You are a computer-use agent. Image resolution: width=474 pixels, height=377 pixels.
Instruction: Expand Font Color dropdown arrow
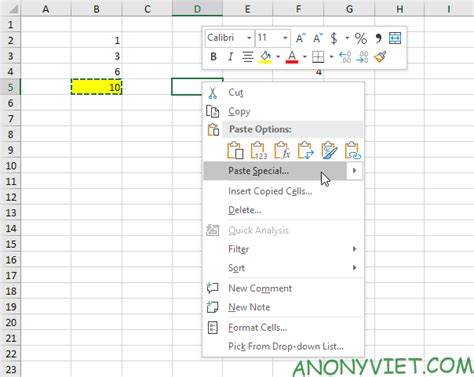point(304,57)
